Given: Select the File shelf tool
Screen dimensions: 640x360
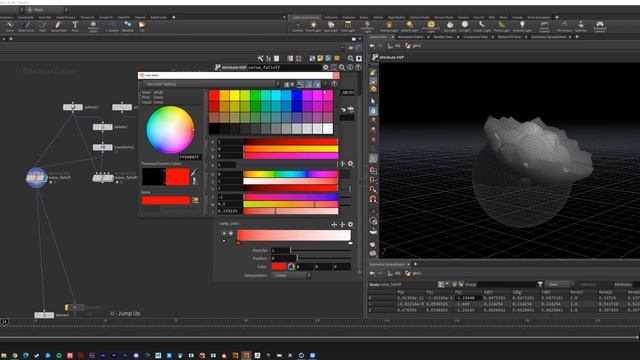Looking at the screenshot, I should coord(142,27).
